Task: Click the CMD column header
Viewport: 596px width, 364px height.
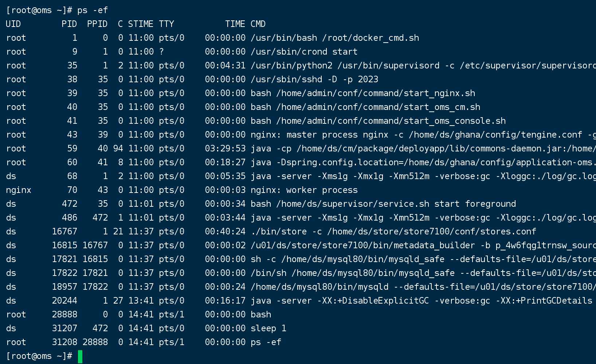Action: pyautogui.click(x=258, y=24)
